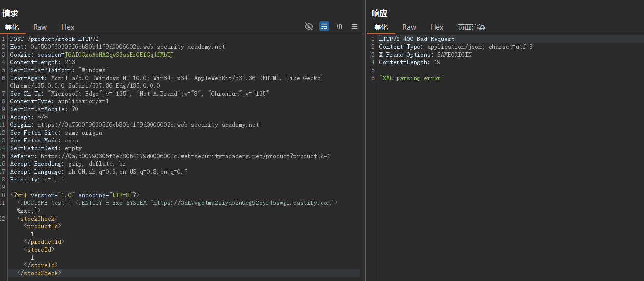Screen dimensions: 644x281
Task: Click the <?xml version declaration line
Action: pos(75,195)
